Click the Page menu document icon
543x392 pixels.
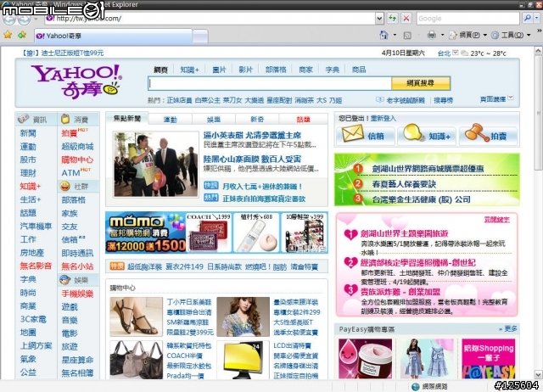point(452,35)
